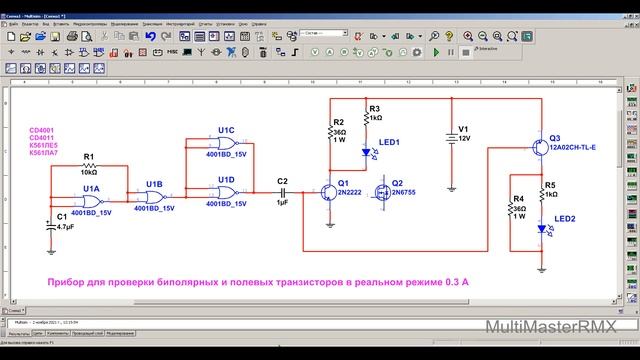Place a transistor component
The height and width of the screenshot is (360, 640).
(55, 52)
